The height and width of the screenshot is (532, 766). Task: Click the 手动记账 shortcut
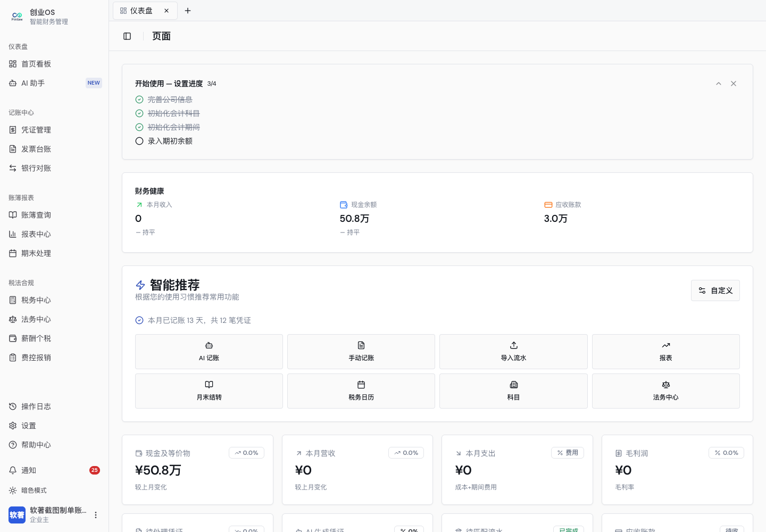(361, 352)
